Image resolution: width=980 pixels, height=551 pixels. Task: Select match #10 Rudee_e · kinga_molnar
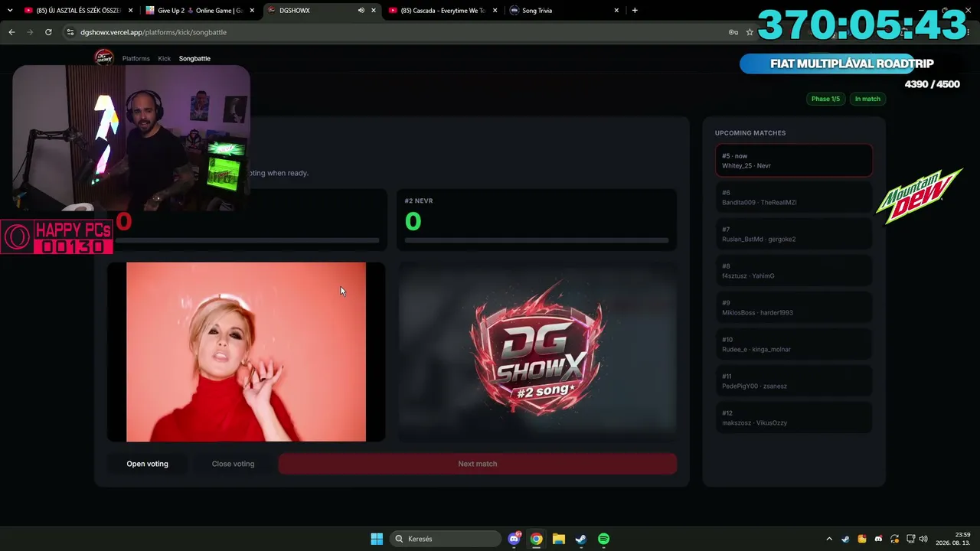[x=794, y=344]
